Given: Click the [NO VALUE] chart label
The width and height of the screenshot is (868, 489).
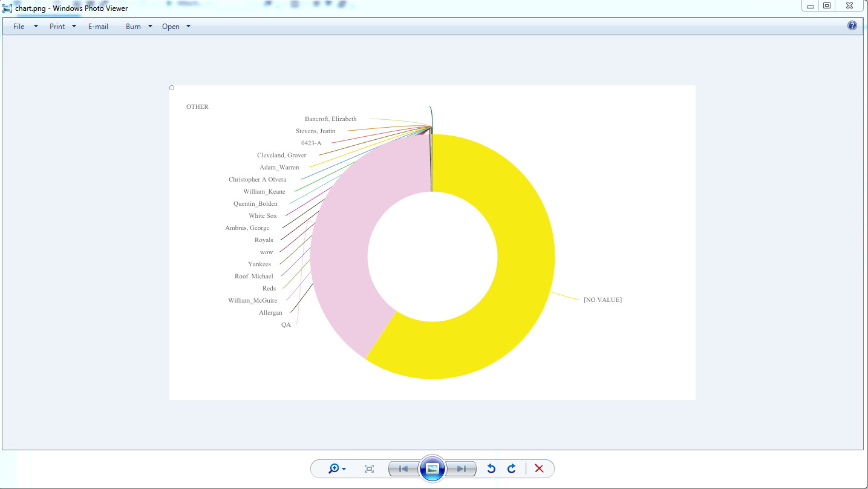Looking at the screenshot, I should point(602,300).
